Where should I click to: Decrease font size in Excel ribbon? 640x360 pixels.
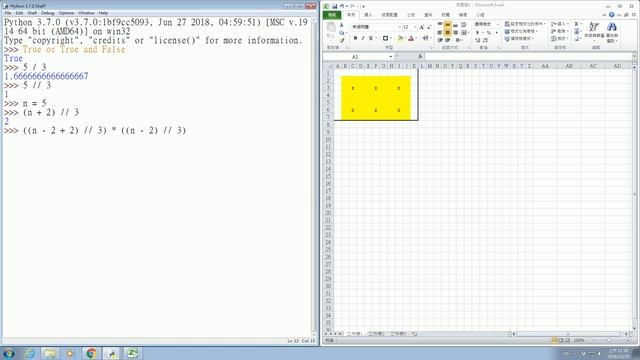[429, 27]
